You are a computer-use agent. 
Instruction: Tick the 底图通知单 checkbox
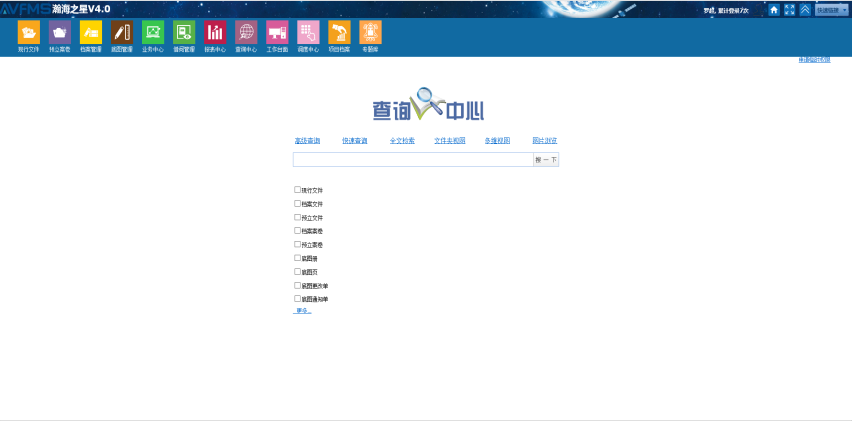pos(297,298)
